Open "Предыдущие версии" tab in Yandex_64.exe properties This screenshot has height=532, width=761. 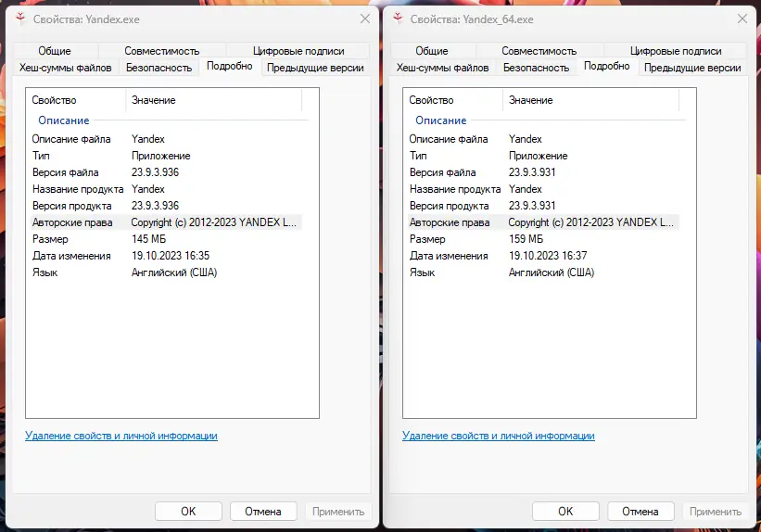tap(692, 68)
